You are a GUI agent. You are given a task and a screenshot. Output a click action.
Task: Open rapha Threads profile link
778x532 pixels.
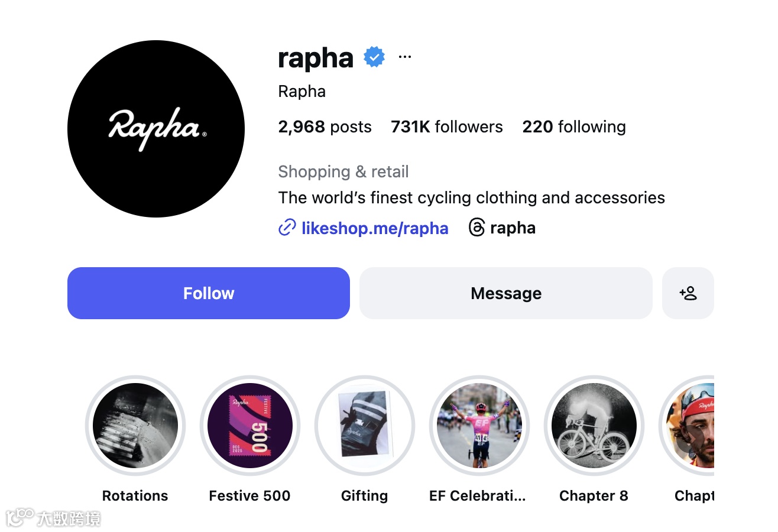pyautogui.click(x=513, y=228)
